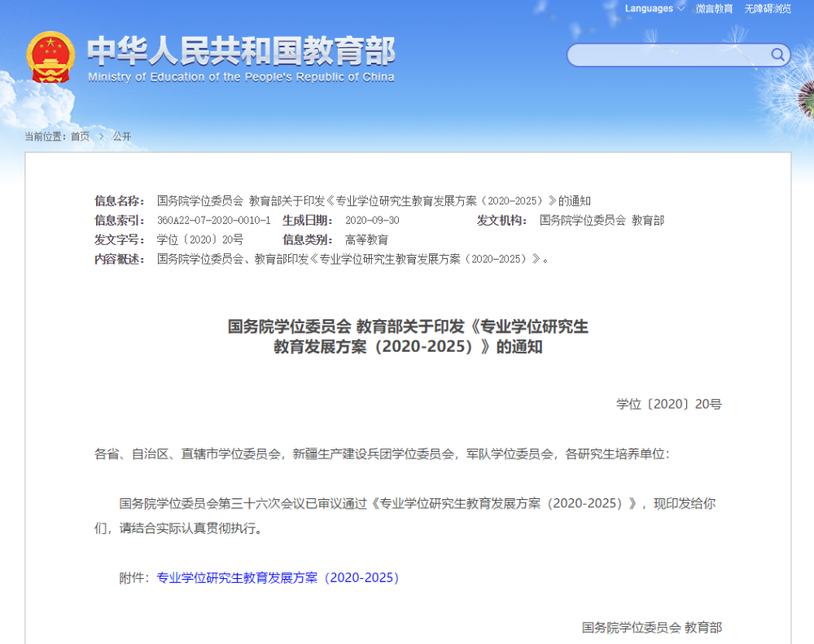Click the category value 高等教育
This screenshot has height=644, width=814.
366,240
